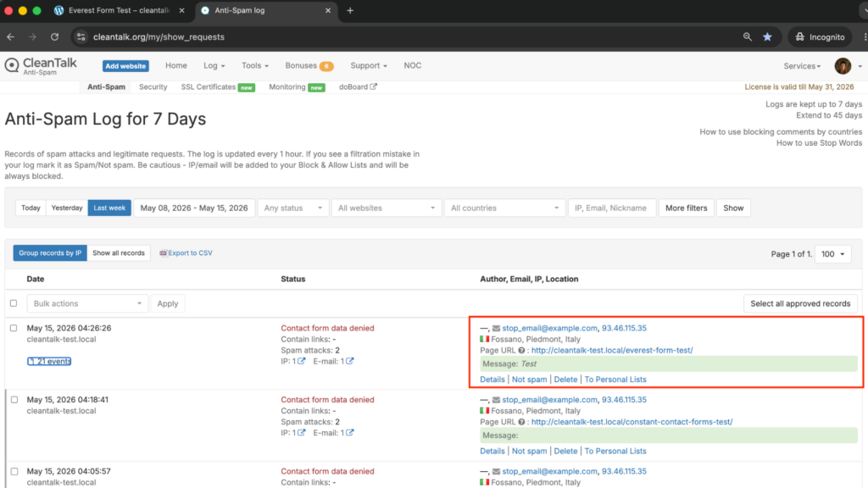
Task: Export the log to CSV
Action: coord(186,252)
